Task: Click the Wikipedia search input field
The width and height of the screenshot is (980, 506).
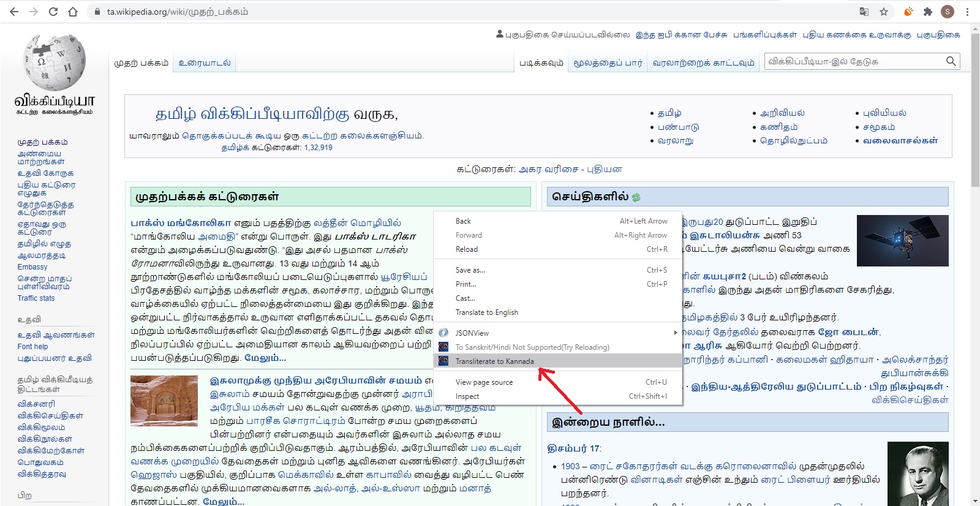Action: pyautogui.click(x=854, y=61)
